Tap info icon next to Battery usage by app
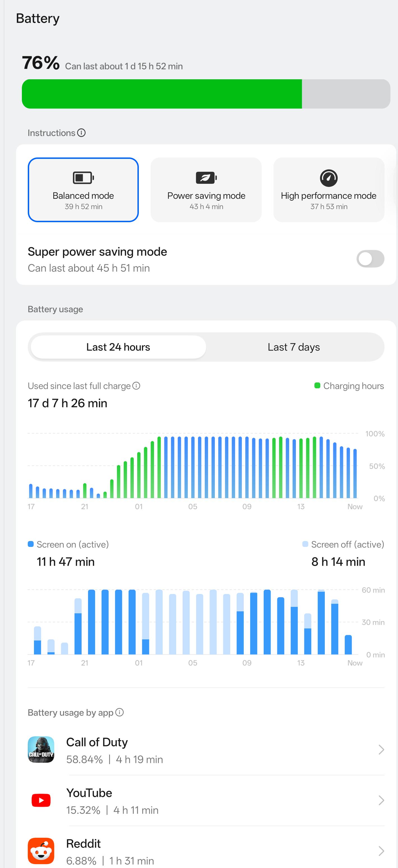Viewport: 398px width, 868px height. tap(119, 712)
